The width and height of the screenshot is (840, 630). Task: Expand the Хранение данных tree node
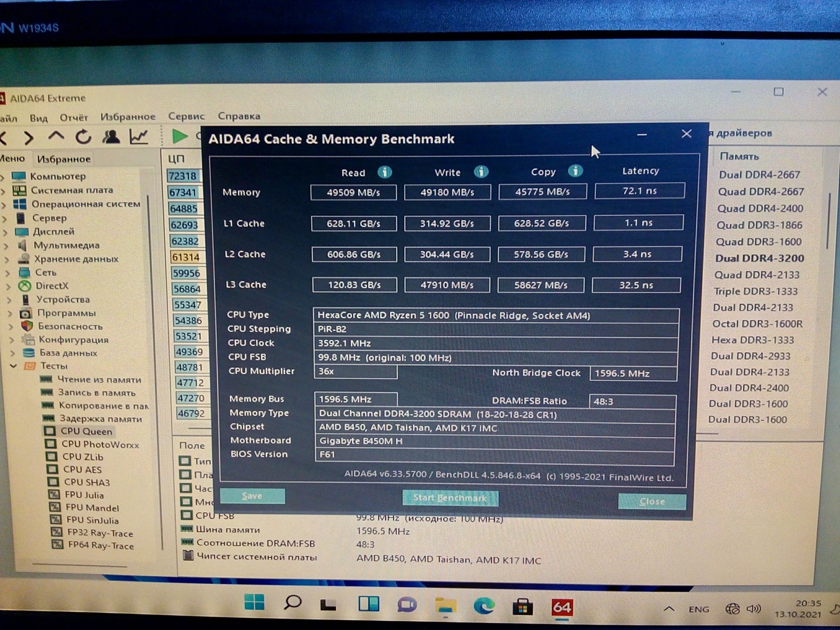coord(7,259)
